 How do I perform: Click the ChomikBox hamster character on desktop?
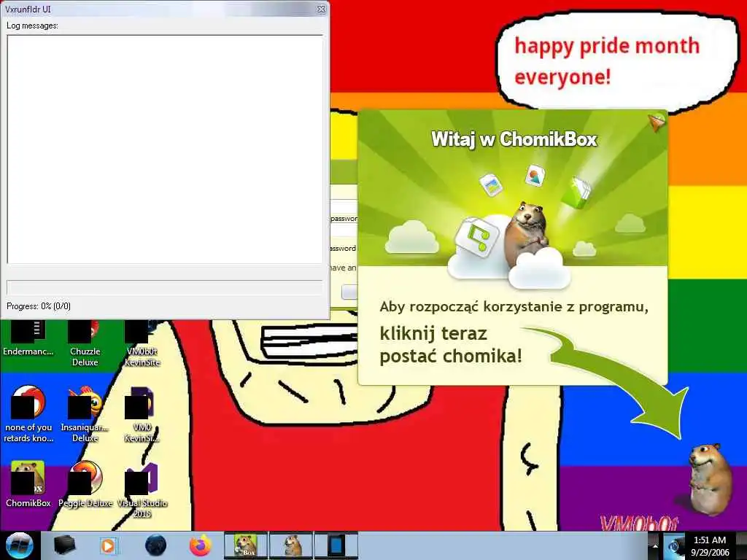pyautogui.click(x=710, y=478)
